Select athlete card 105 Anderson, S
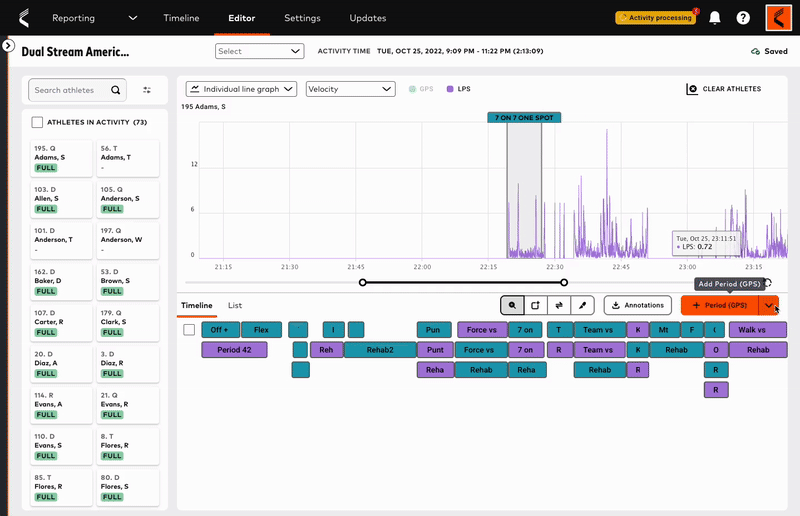 tap(128, 200)
